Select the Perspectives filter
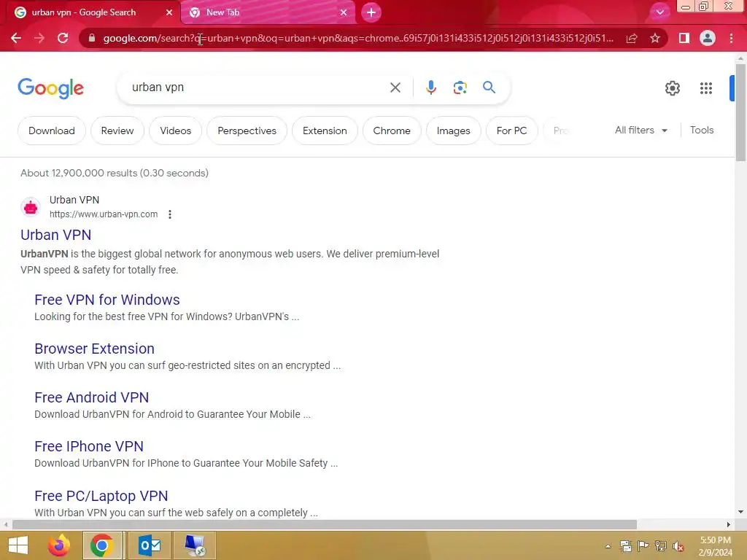Screen dimensions: 747x560 click(x=247, y=131)
